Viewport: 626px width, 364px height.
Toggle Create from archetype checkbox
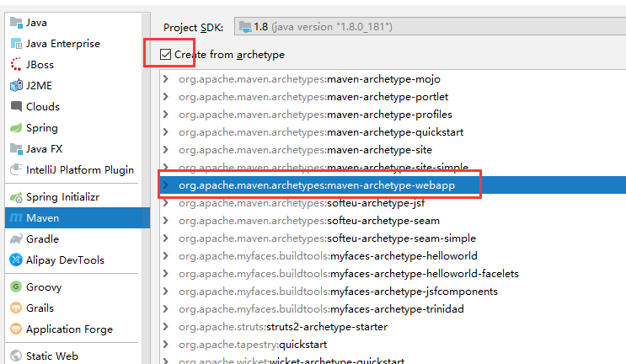pos(165,54)
